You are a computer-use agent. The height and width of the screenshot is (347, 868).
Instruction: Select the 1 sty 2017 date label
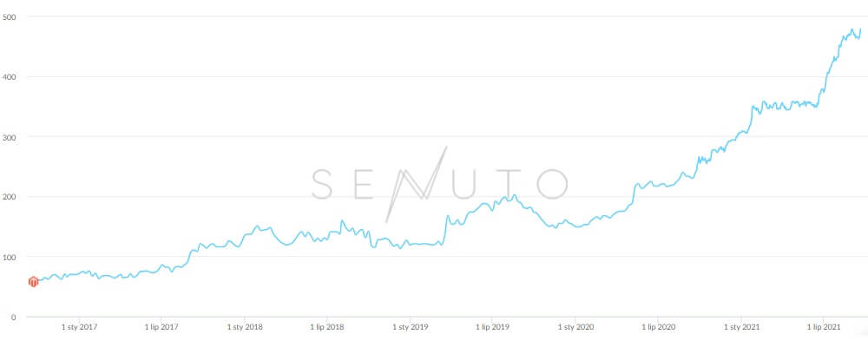(x=79, y=327)
